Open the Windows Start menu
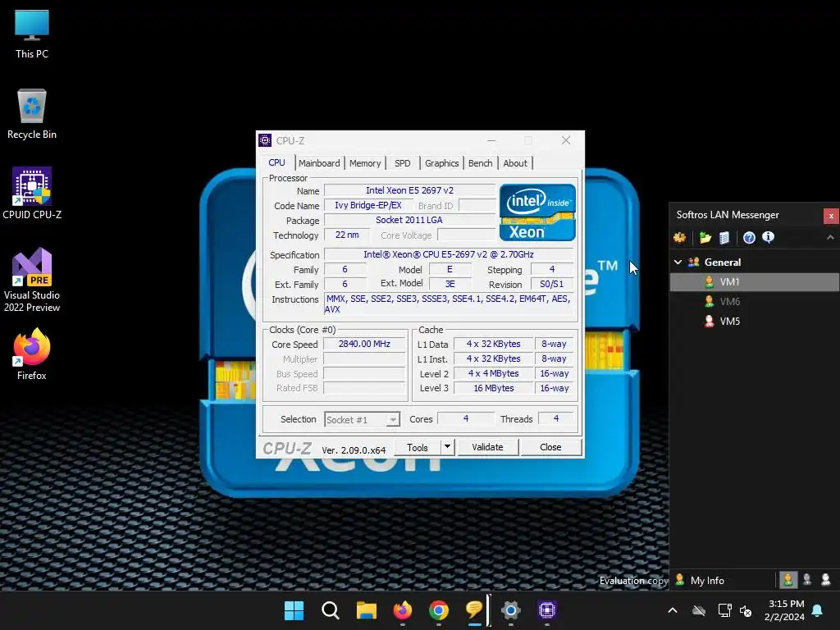 click(294, 610)
